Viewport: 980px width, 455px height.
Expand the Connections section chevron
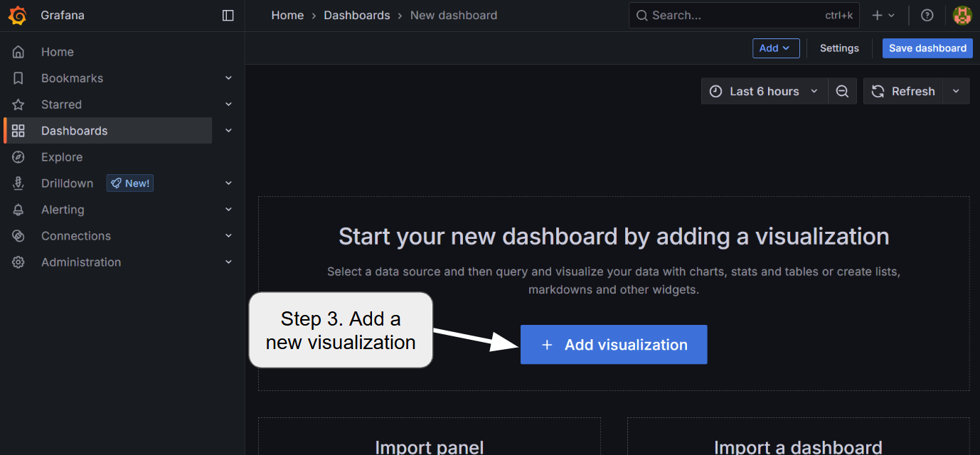click(229, 236)
